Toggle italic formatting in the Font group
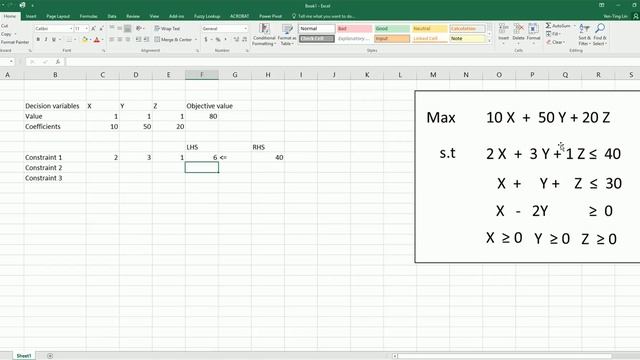640x360 pixels. pyautogui.click(x=46, y=40)
